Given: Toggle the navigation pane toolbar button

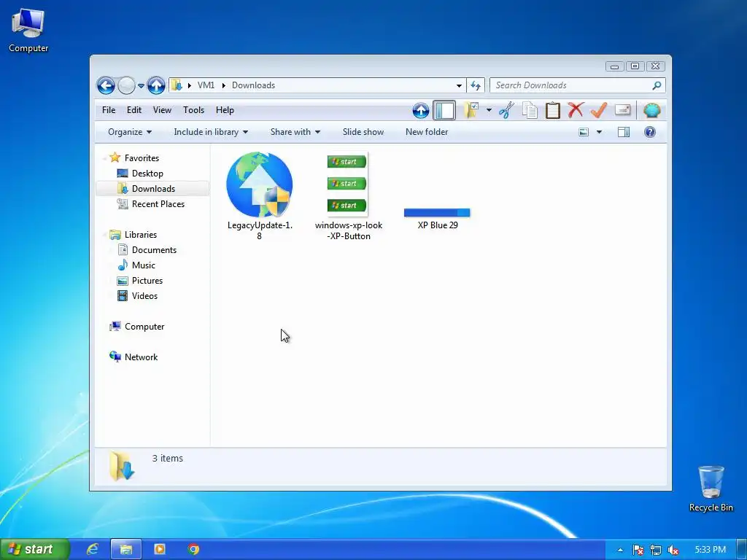Looking at the screenshot, I should (444, 111).
